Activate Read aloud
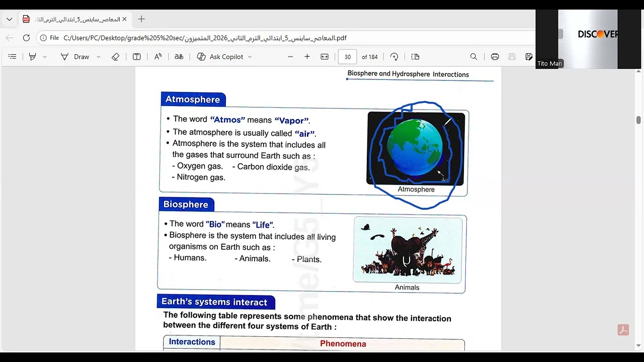The image size is (644, 362). [x=158, y=57]
